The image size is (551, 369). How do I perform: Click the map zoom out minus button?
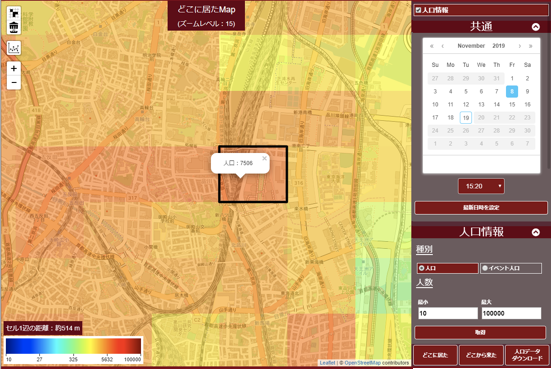(x=14, y=83)
